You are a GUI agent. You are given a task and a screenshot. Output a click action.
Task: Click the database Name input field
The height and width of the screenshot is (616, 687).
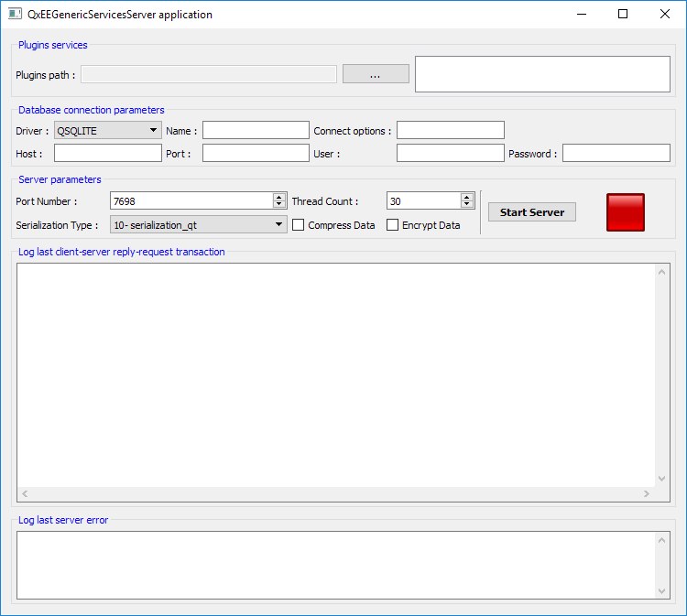(x=256, y=131)
